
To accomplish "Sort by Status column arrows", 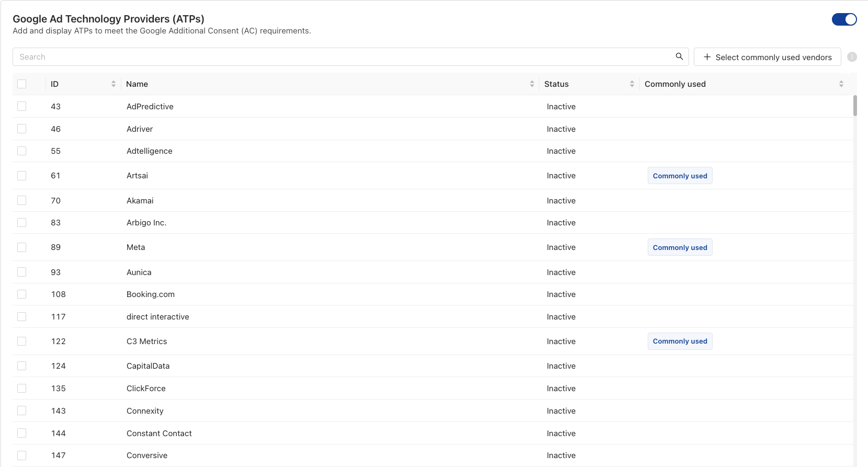I will 632,84.
